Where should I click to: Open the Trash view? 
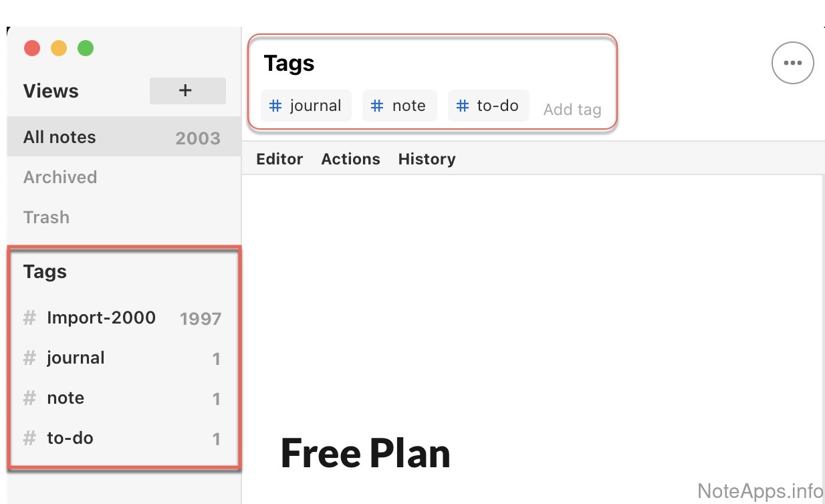click(x=46, y=217)
